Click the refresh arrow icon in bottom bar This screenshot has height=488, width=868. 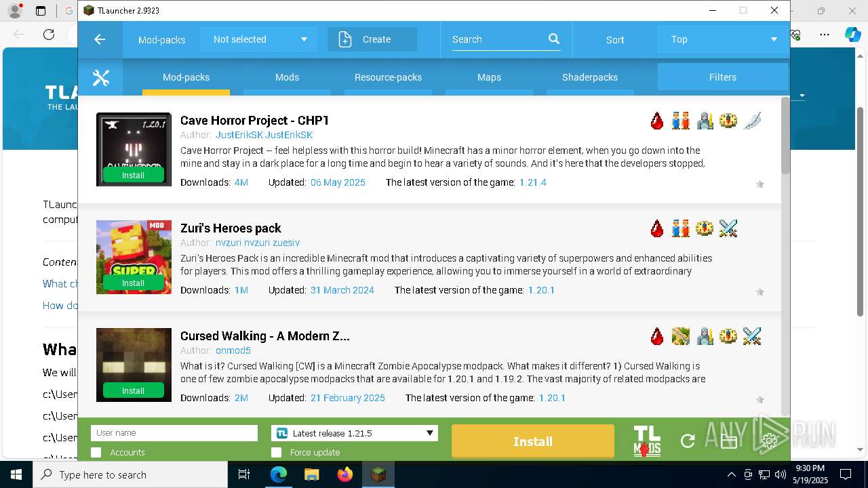tap(688, 441)
